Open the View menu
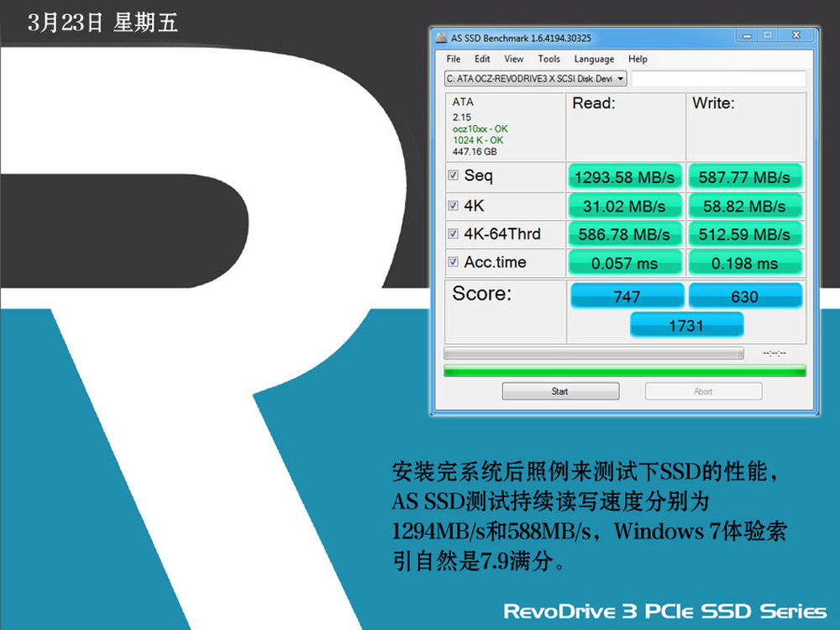The image size is (840, 630). pyautogui.click(x=514, y=59)
